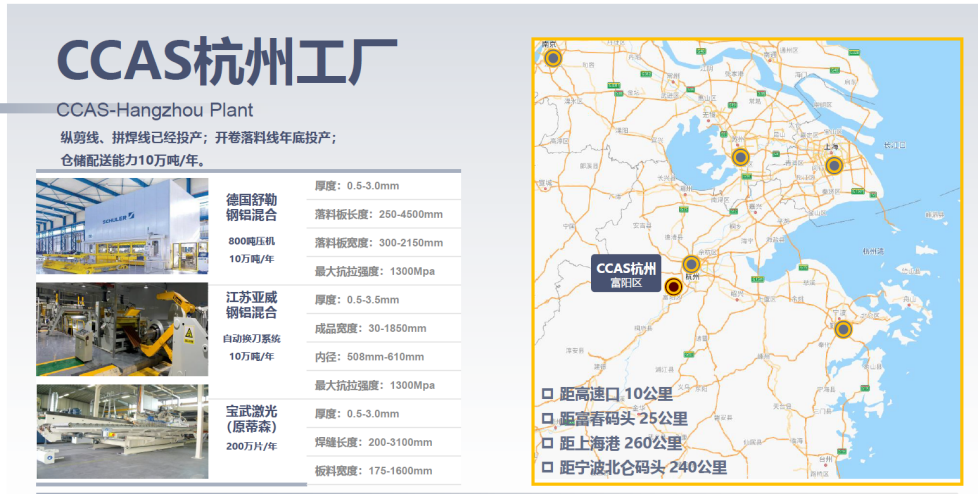Screen dimensions: 978x495
Task: Click the square bullet before 距宁波北仑码头 240公里
Action: 548,467
